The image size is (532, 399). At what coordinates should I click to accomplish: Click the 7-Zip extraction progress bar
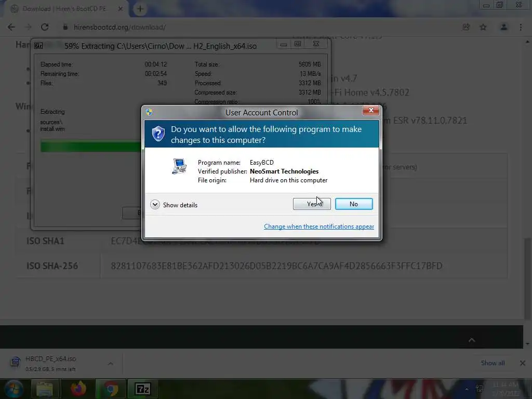tap(91, 147)
